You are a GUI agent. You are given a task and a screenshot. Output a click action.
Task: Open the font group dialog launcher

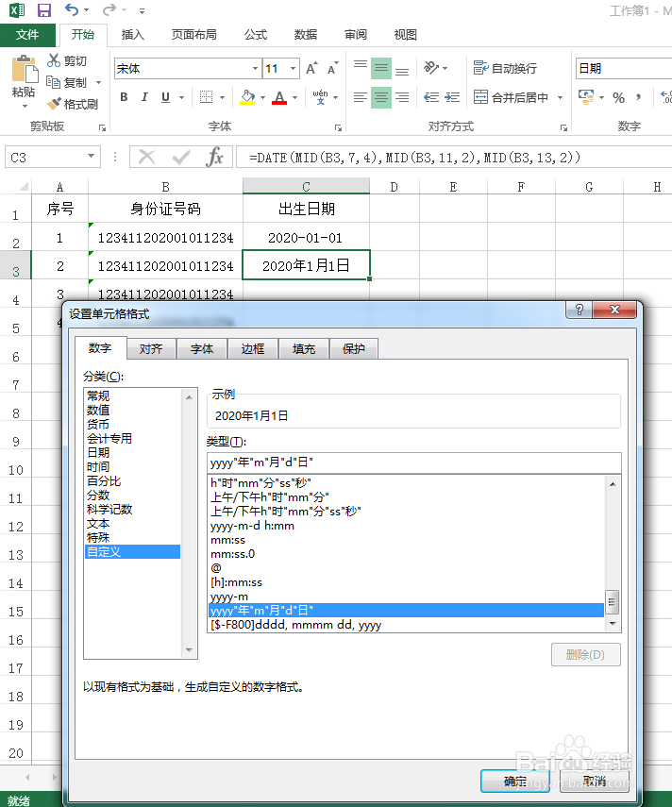coord(338,127)
